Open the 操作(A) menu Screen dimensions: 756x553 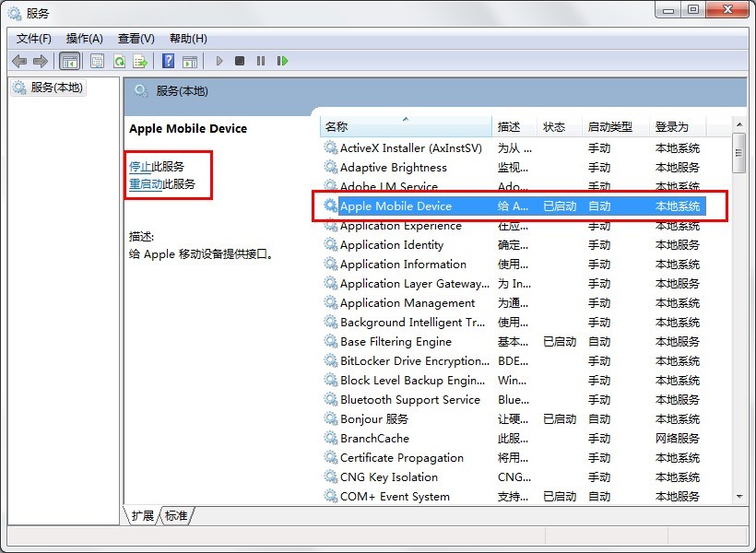[x=85, y=38]
